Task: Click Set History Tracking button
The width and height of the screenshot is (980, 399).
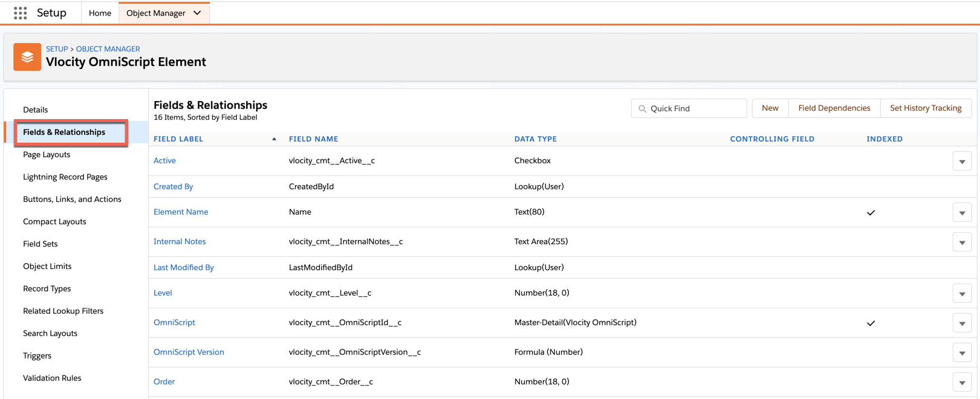Action: coord(925,108)
